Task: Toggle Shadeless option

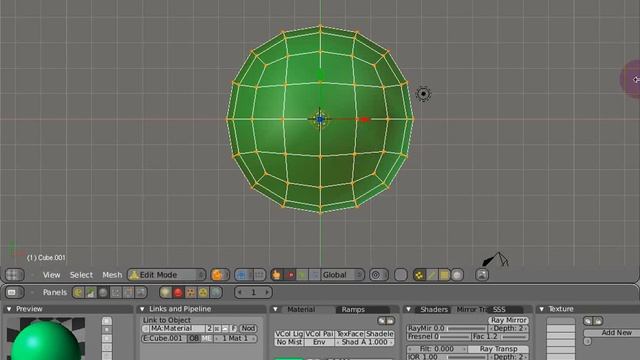Action: (380, 334)
